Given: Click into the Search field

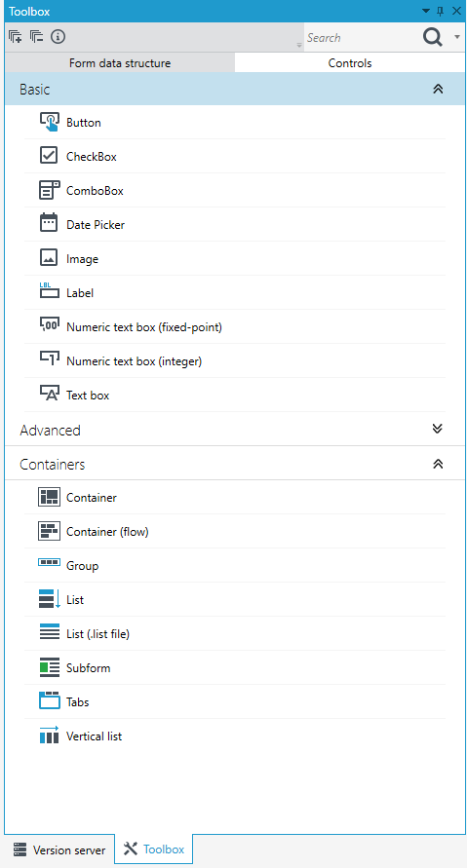Looking at the screenshot, I should 363,38.
